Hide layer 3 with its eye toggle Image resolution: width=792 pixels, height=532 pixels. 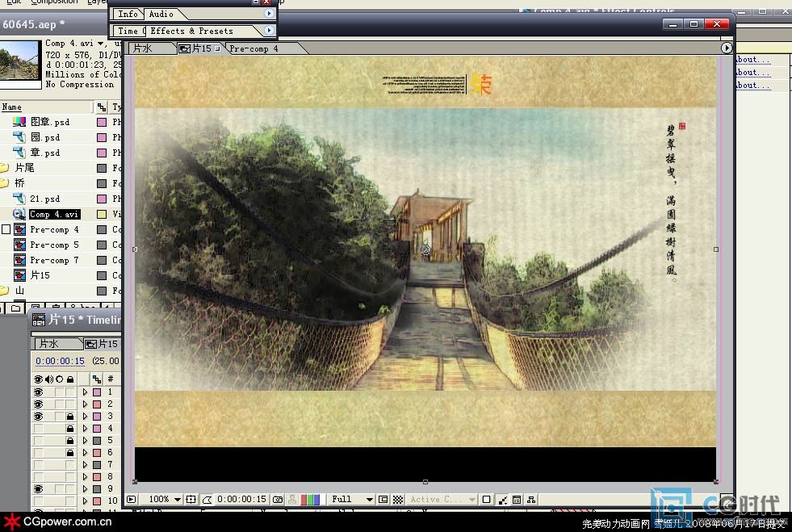(x=39, y=417)
